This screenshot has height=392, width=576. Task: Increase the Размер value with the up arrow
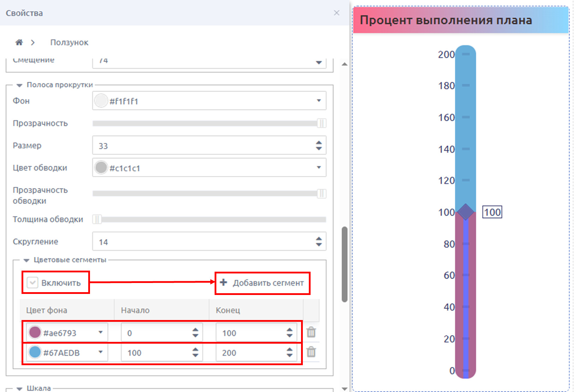coord(319,143)
